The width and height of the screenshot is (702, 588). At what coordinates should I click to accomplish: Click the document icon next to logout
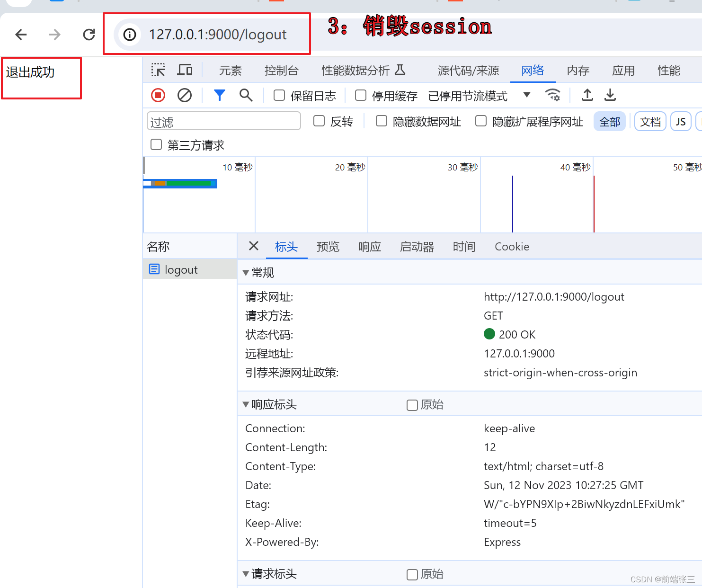[x=154, y=269]
